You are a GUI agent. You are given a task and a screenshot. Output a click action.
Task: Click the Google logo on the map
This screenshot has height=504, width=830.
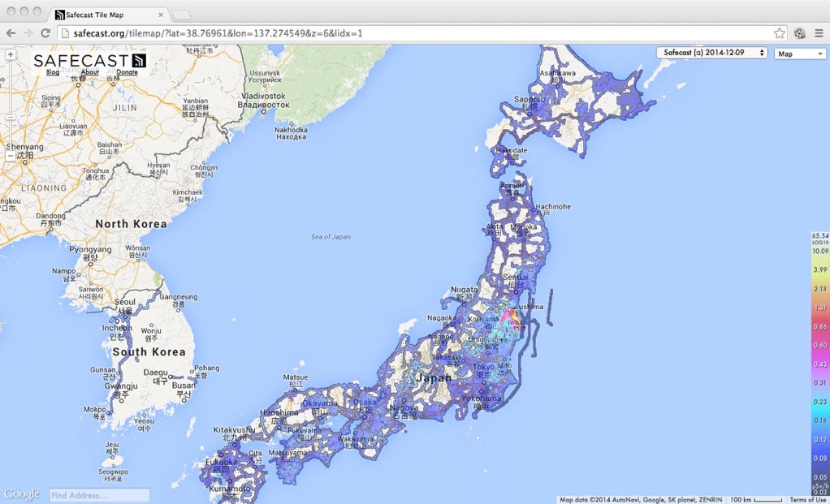(x=21, y=493)
